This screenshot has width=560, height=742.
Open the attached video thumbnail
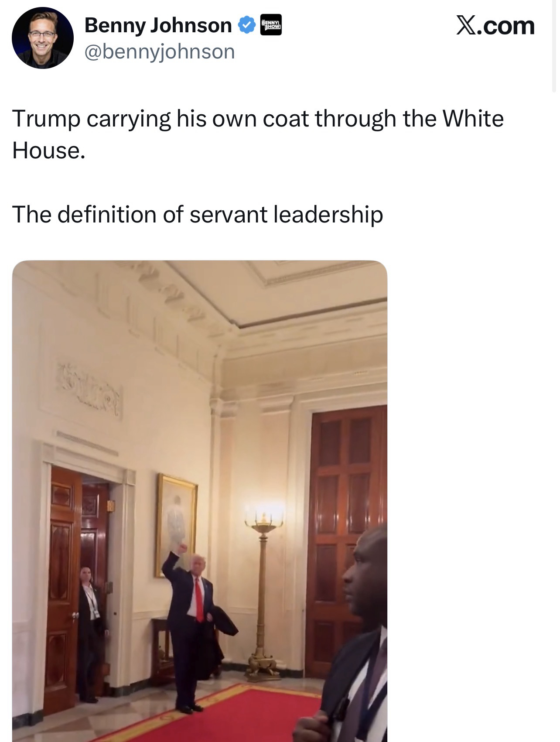coord(200,501)
